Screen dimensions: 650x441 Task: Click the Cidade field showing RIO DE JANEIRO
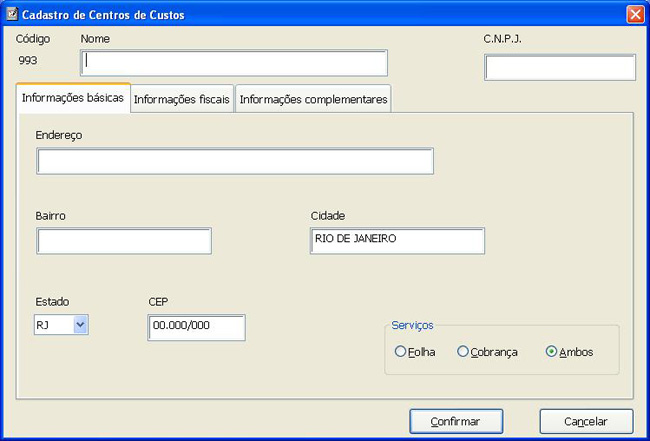397,241
